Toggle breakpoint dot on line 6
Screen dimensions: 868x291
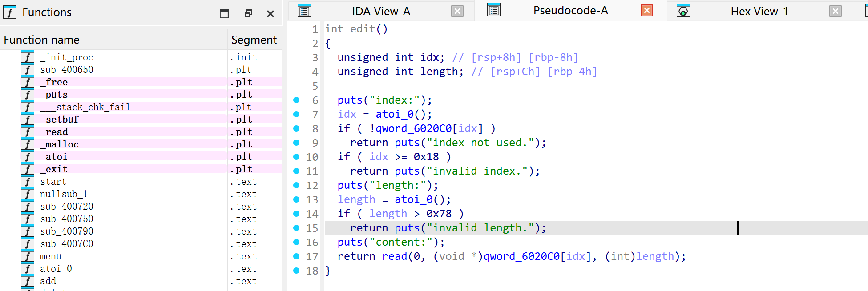coord(296,100)
